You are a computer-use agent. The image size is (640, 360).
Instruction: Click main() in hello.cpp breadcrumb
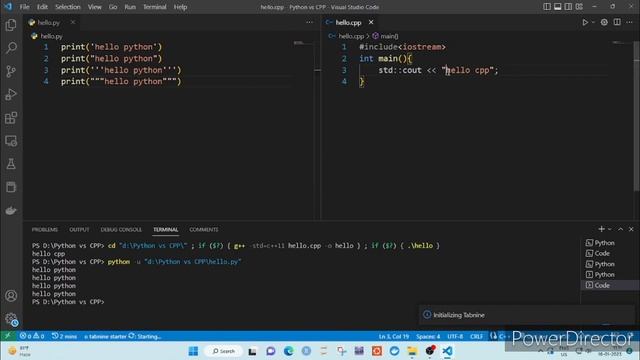pyautogui.click(x=385, y=36)
